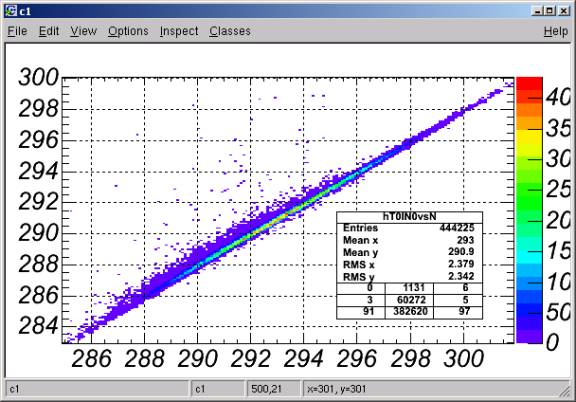
Task: Close the c1 canvas window
Action: (564, 11)
